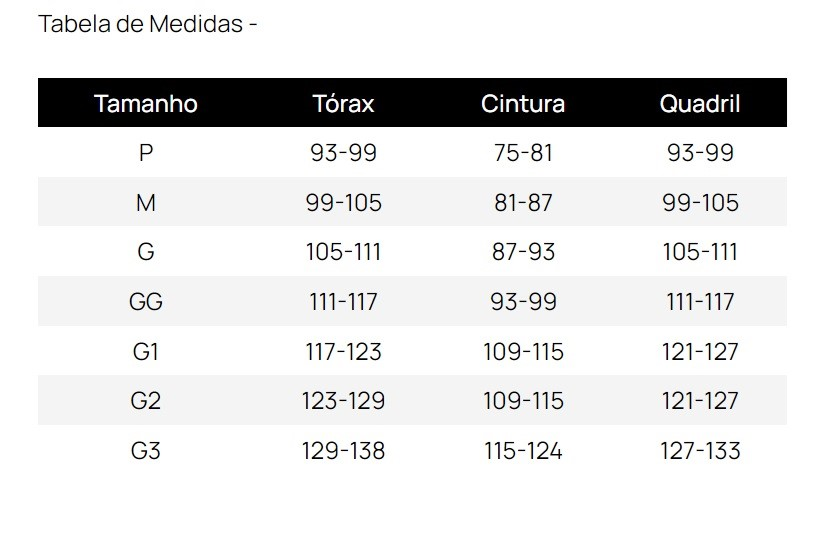The image size is (823, 534).
Task: Click Quadril value 127-133 in G3 row
Action: [700, 451]
